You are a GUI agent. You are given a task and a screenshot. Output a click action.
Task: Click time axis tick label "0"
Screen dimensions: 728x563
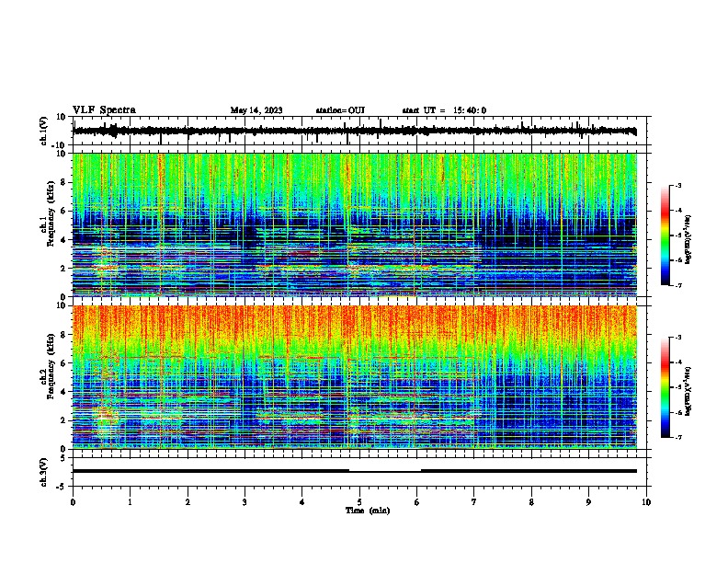73,502
